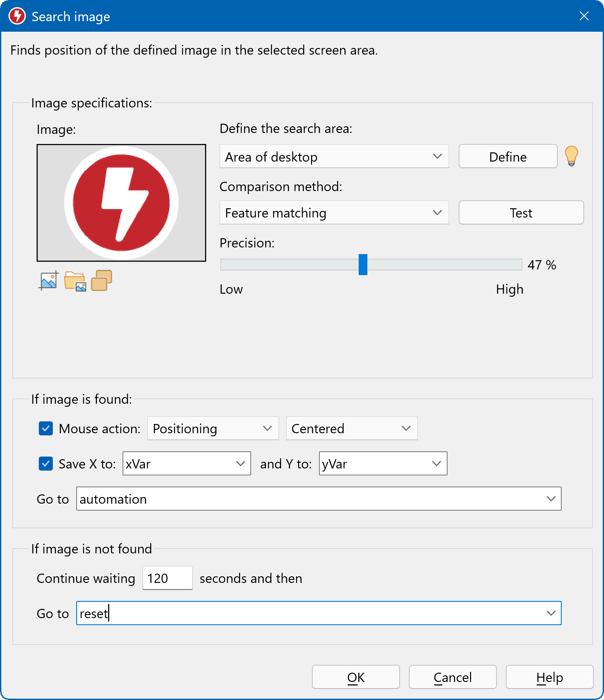604x700 pixels.
Task: Click the red lightning app icon in title bar
Action: coord(17,16)
